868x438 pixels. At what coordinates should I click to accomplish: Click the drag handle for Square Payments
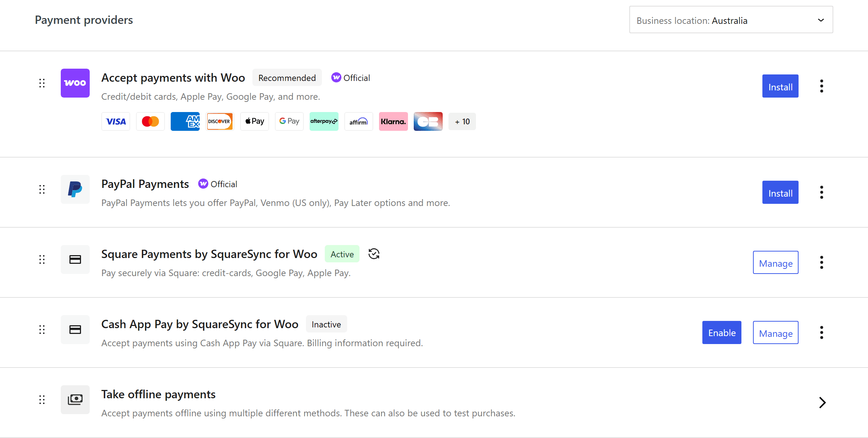click(42, 259)
